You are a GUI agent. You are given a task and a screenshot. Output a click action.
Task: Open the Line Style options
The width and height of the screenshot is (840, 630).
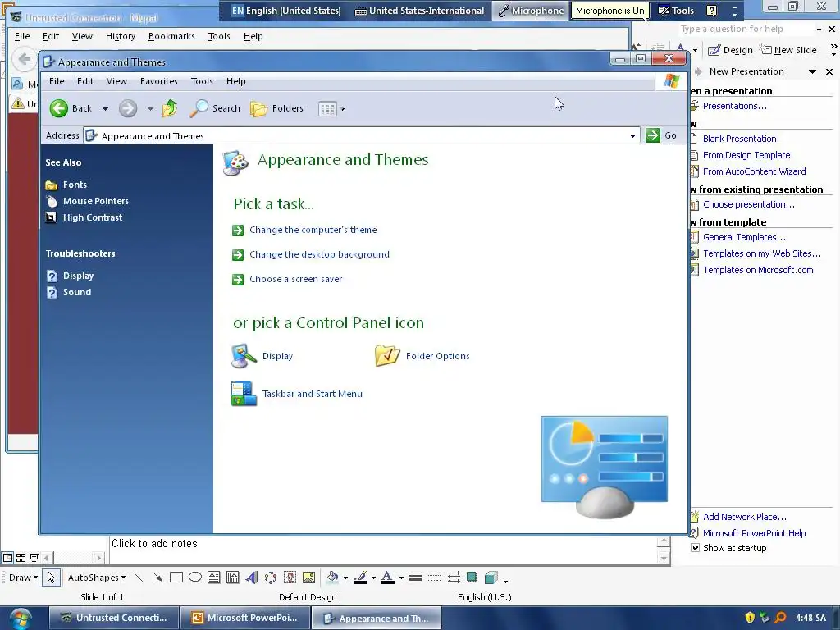tap(415, 577)
